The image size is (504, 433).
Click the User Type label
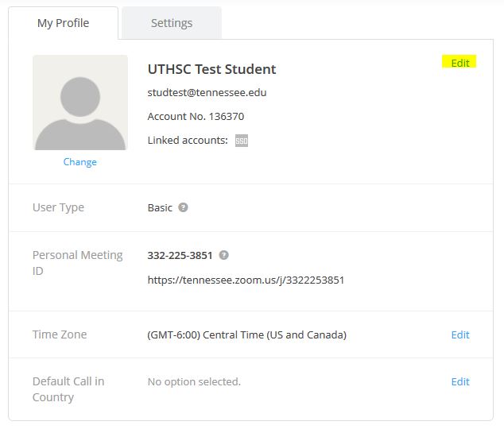[59, 207]
